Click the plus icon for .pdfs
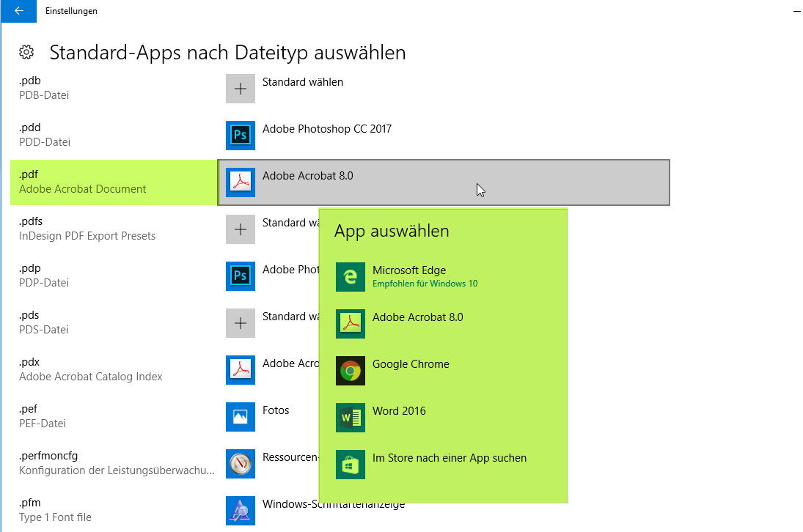This screenshot has width=803, height=532. click(241, 229)
